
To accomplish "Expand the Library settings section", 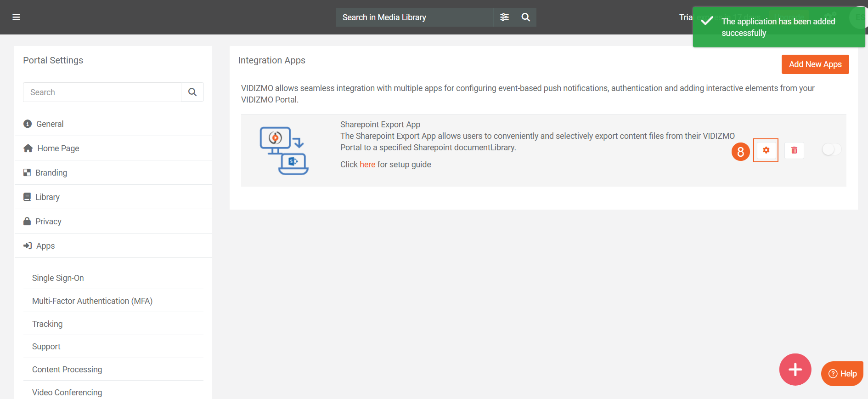I will (47, 197).
